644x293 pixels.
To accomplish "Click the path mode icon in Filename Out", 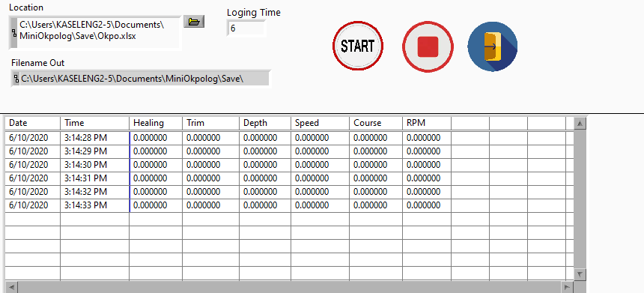I will (16, 79).
